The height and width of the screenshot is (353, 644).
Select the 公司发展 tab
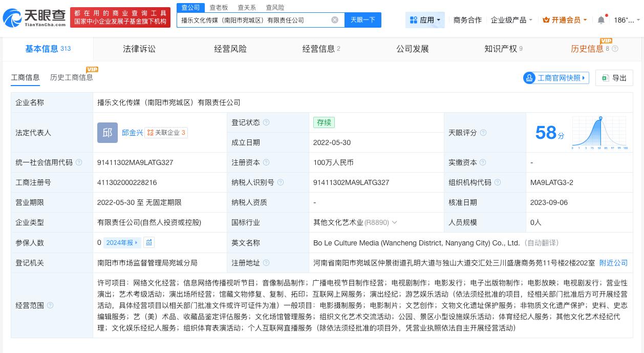[413, 49]
